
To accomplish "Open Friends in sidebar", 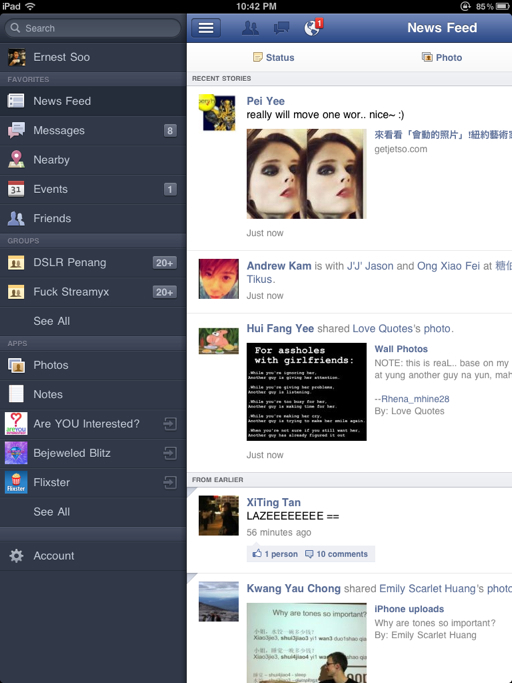I will click(93, 218).
